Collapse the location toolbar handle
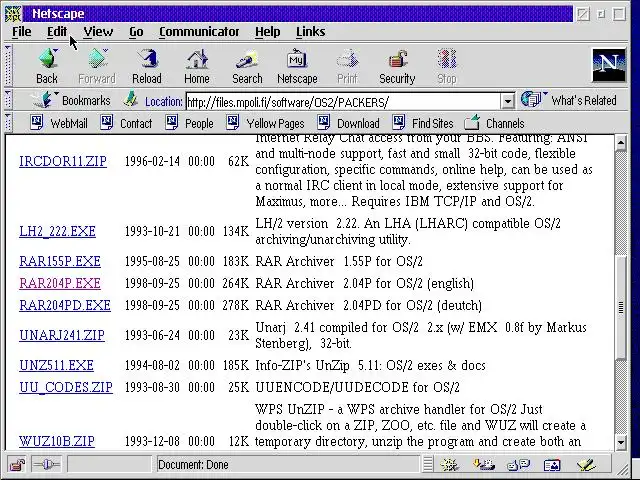Viewport: 640px width, 480px height. click(8, 100)
